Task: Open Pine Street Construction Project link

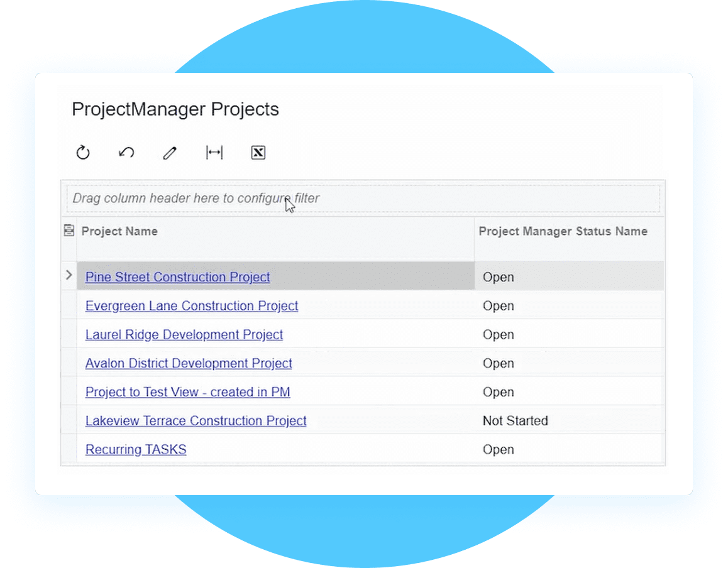Action: click(177, 277)
